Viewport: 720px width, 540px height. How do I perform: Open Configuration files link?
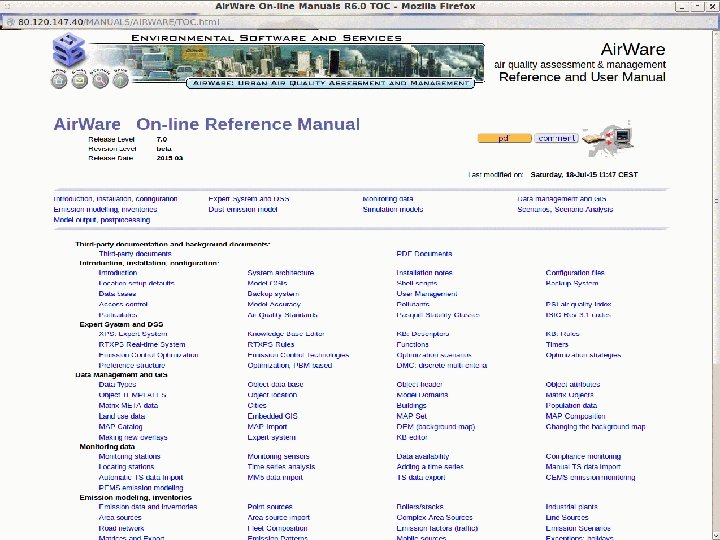point(575,273)
